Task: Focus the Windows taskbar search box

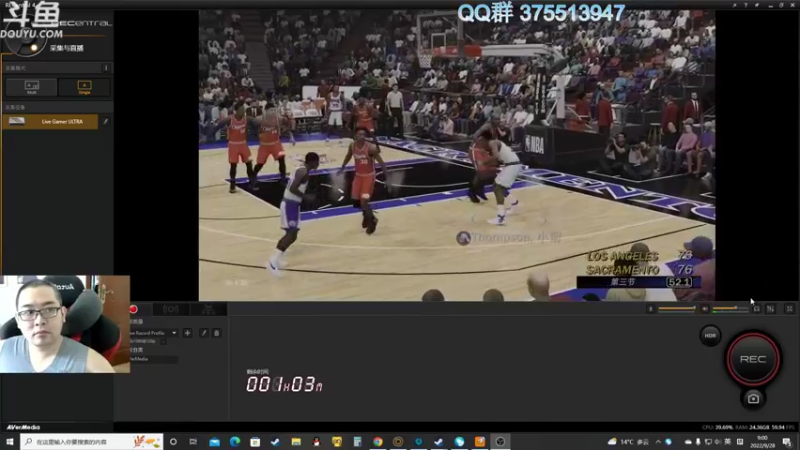Action: (92, 441)
